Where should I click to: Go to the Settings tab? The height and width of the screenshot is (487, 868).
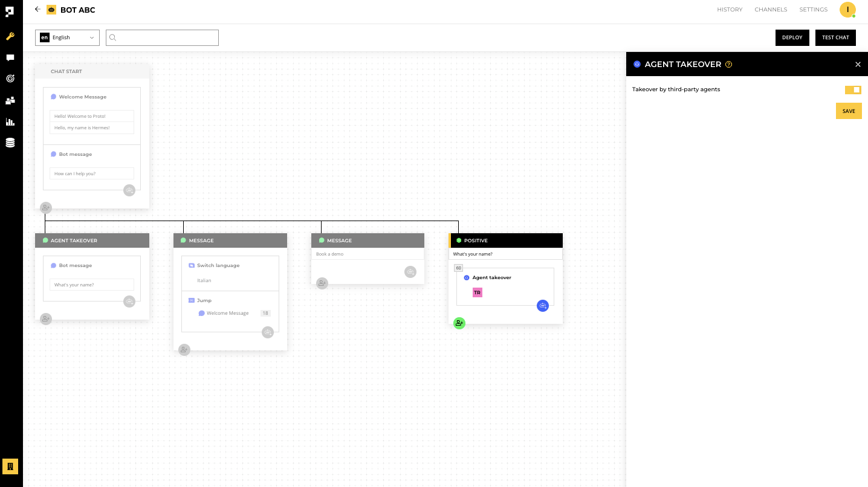click(x=813, y=10)
